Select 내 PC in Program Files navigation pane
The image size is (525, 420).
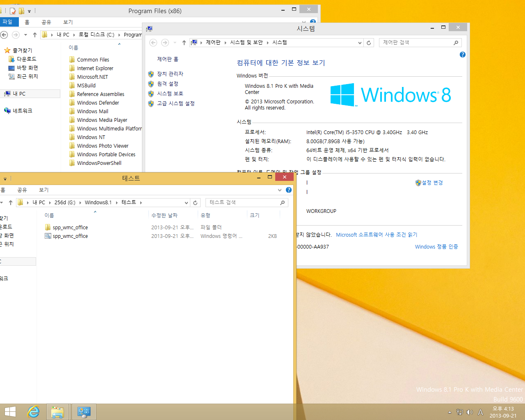point(19,94)
